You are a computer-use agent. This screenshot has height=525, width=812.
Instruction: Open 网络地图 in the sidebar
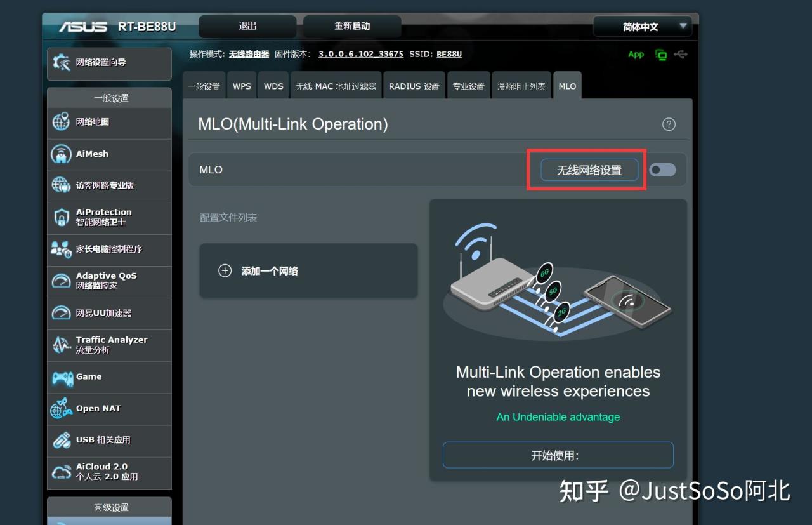(109, 123)
